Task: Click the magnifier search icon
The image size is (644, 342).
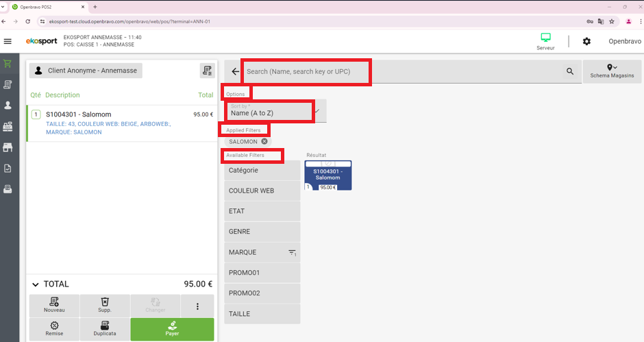Action: pos(569,71)
